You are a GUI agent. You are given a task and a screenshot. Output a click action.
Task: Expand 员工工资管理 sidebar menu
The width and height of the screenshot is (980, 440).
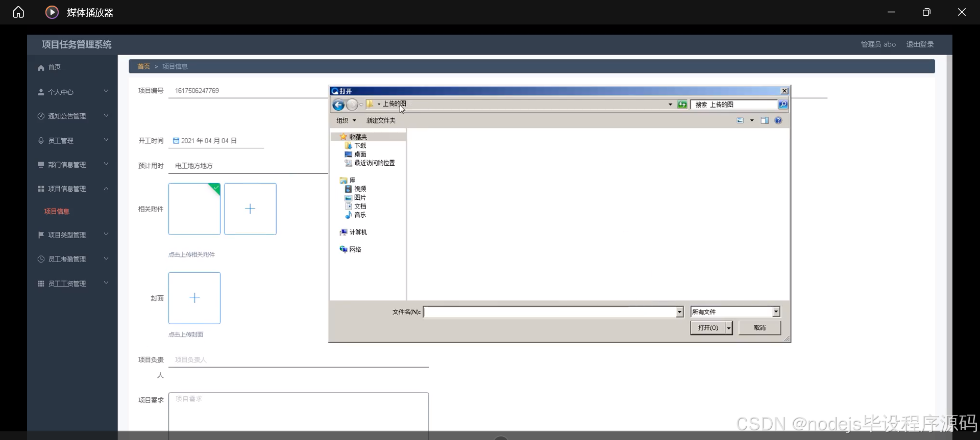tap(72, 283)
